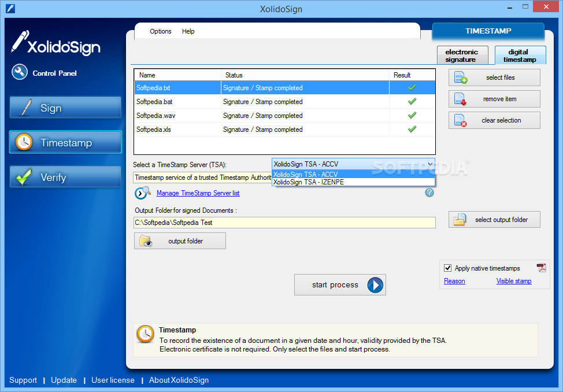
Task: Select the Softpedia.xls file row
Action: (285, 130)
